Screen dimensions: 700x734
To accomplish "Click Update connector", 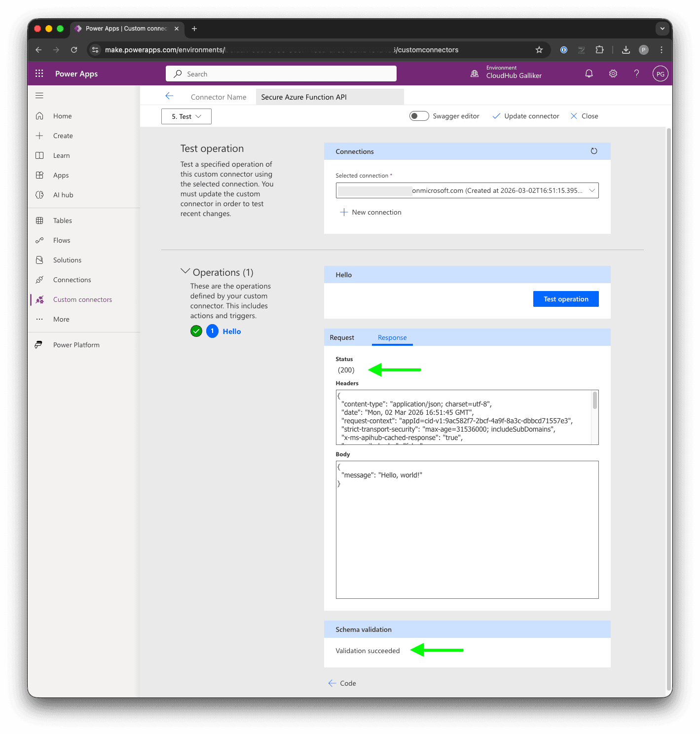I will point(526,116).
